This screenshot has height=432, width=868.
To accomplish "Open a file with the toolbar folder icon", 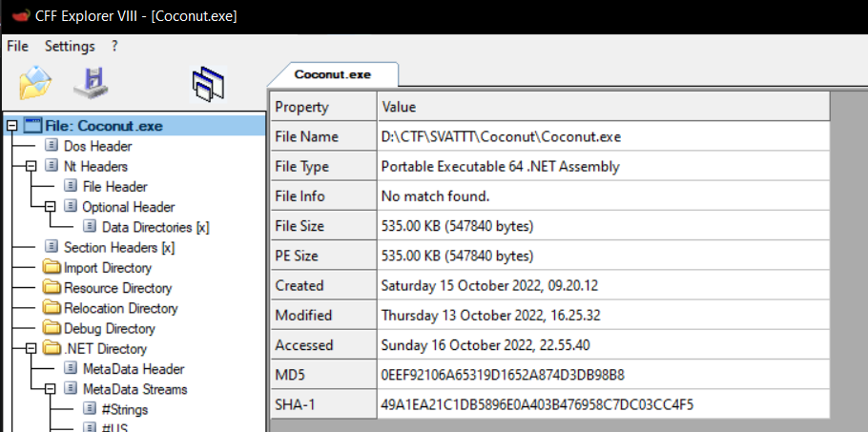I will 35,83.
